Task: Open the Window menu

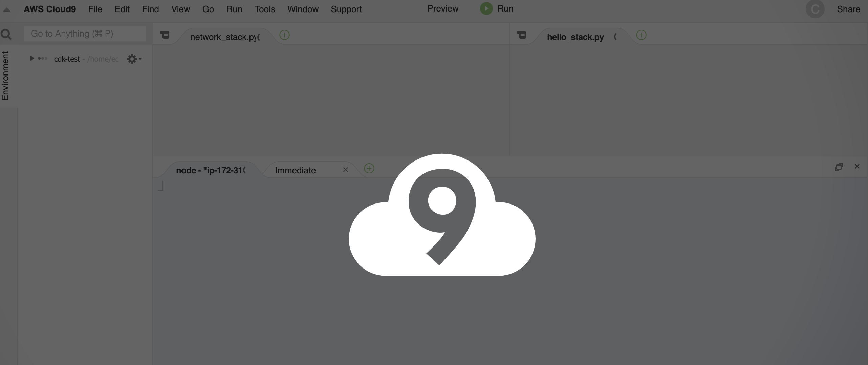Action: pos(303,9)
